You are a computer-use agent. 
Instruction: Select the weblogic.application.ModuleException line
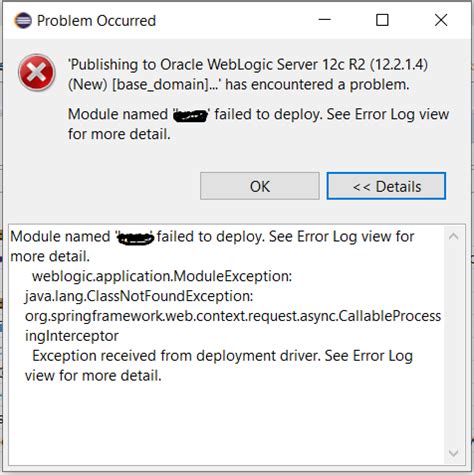162,276
